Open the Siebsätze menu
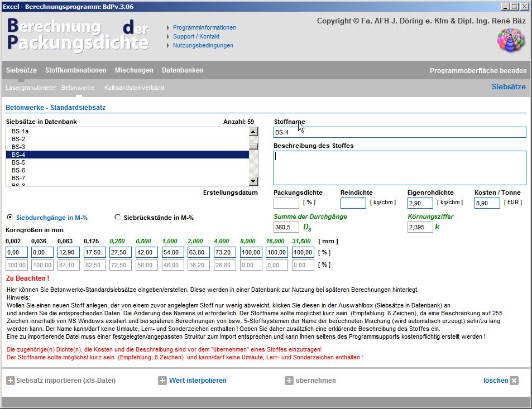The height and width of the screenshot is (409, 532). pos(21,70)
